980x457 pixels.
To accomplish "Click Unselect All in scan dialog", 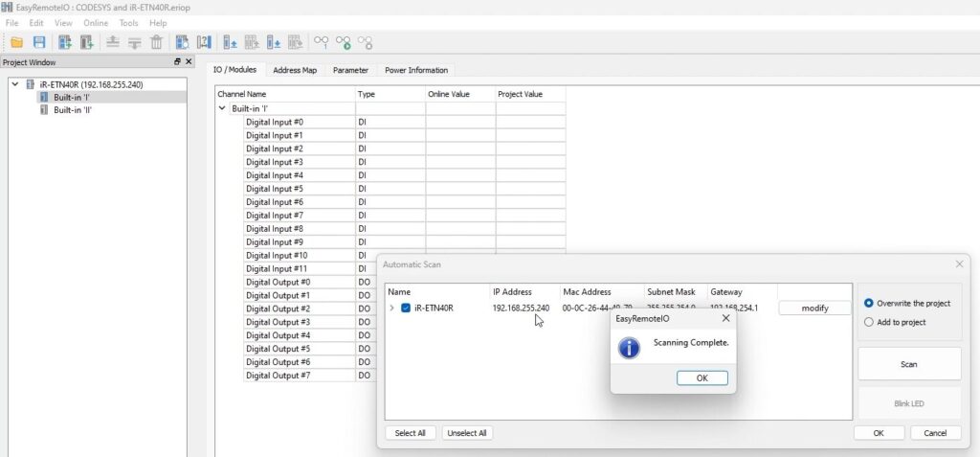I will [467, 433].
